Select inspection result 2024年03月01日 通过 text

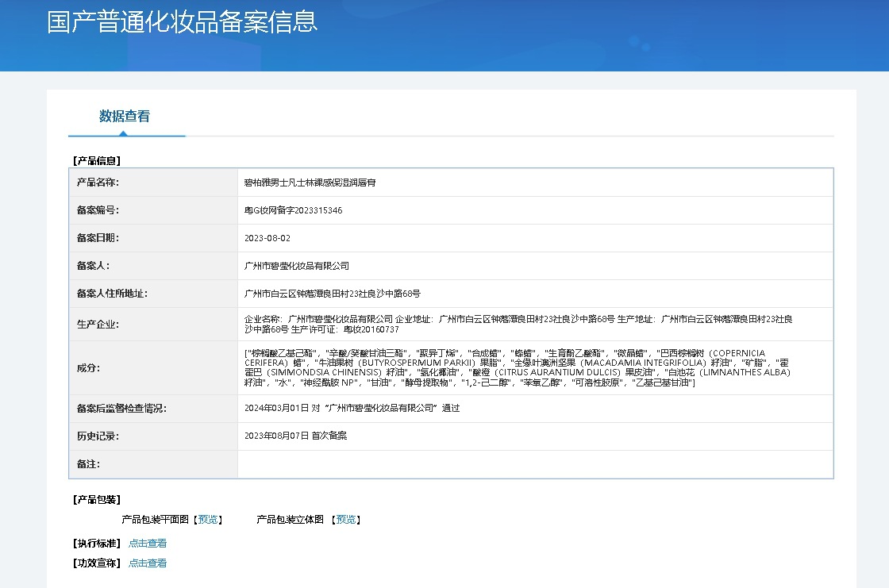[x=352, y=408]
